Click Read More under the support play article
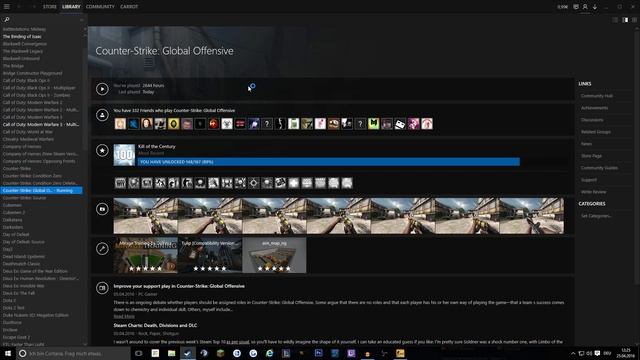The width and height of the screenshot is (640, 360). coord(124,316)
